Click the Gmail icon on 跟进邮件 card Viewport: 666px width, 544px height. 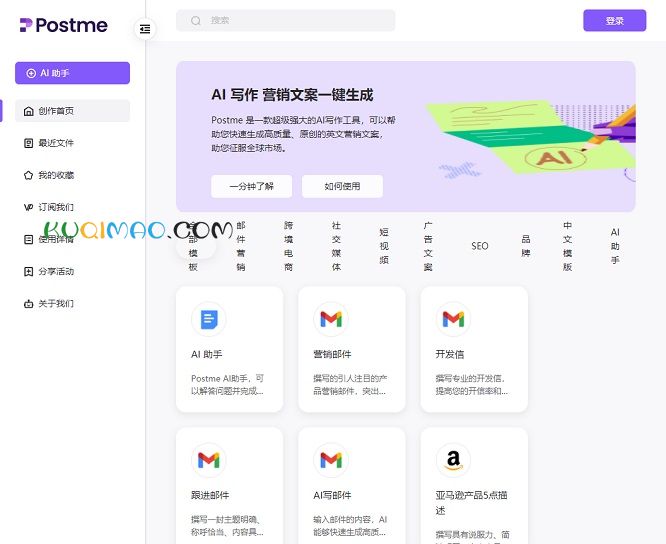[x=209, y=460]
